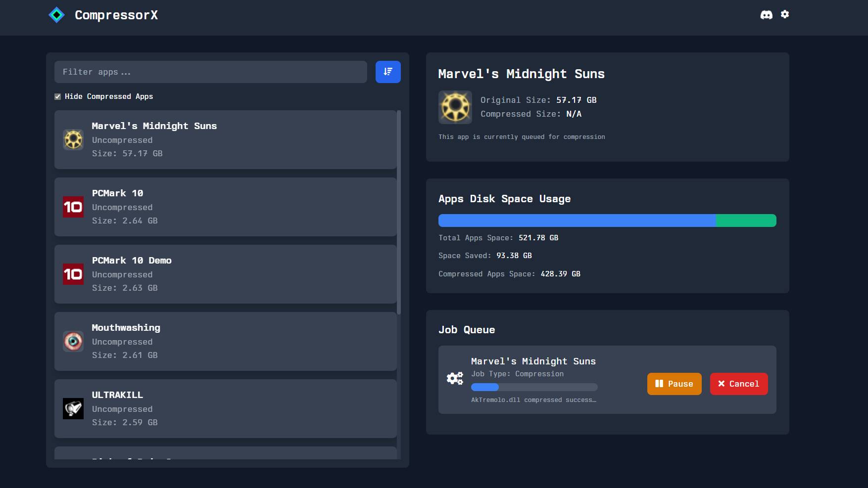Screen dimensions: 868x488
Task: Click the queued for compression status message
Action: (x=522, y=137)
